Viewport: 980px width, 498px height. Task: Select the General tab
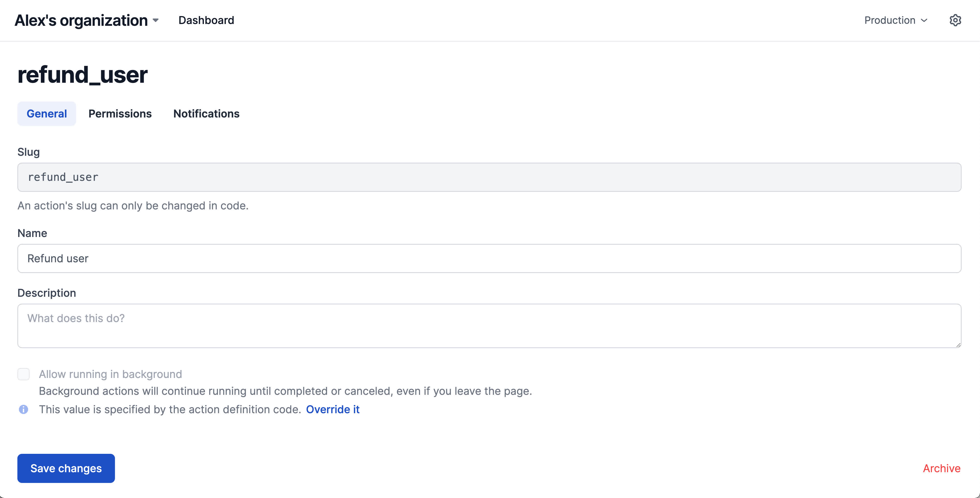click(46, 114)
